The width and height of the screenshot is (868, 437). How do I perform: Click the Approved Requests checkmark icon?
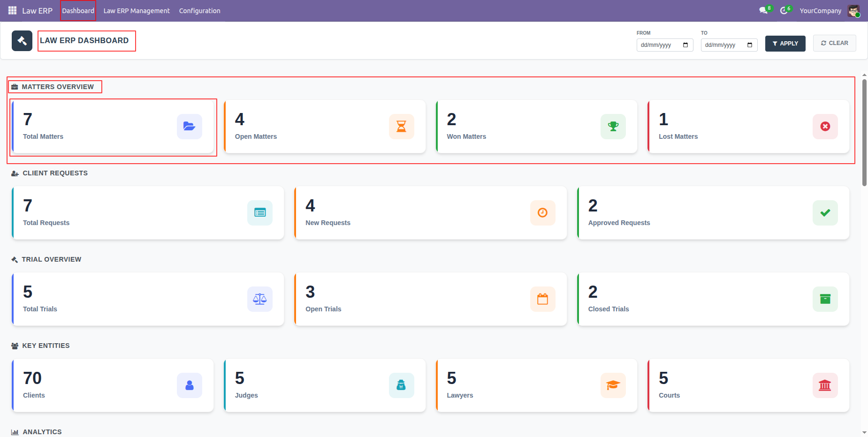[825, 213]
